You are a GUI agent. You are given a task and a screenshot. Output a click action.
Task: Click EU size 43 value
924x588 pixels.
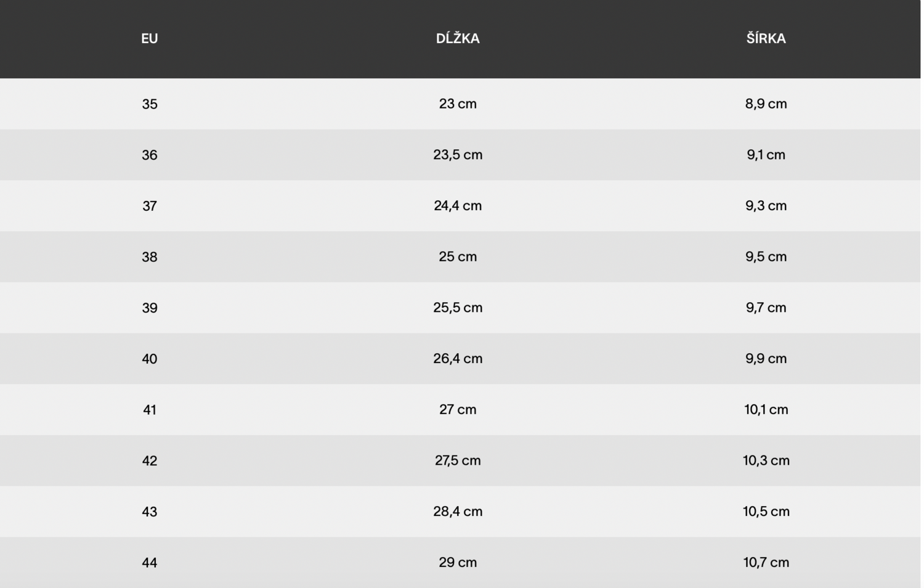tap(150, 512)
